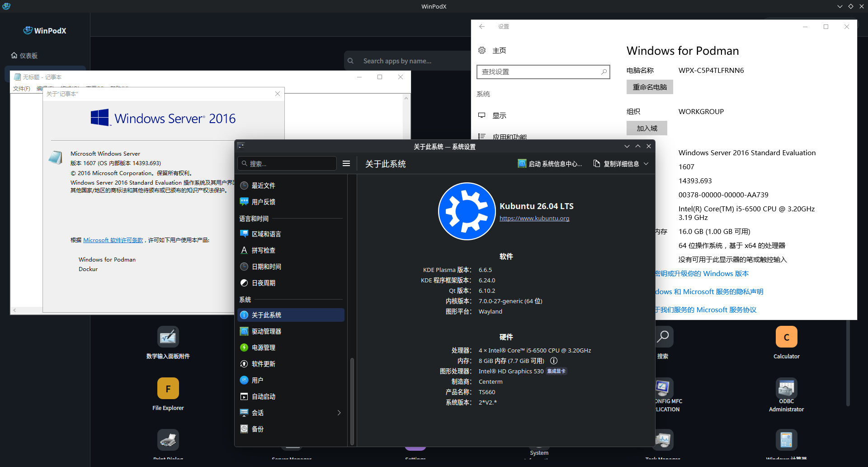This screenshot has height=467, width=868.
Task: Select 日夜周期 in the sidebar
Action: [291, 283]
